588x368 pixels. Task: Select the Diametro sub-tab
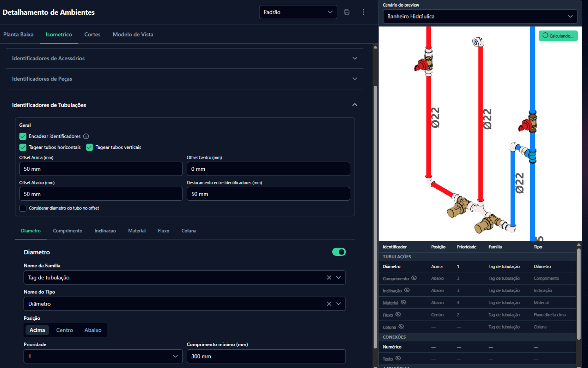[x=31, y=231]
